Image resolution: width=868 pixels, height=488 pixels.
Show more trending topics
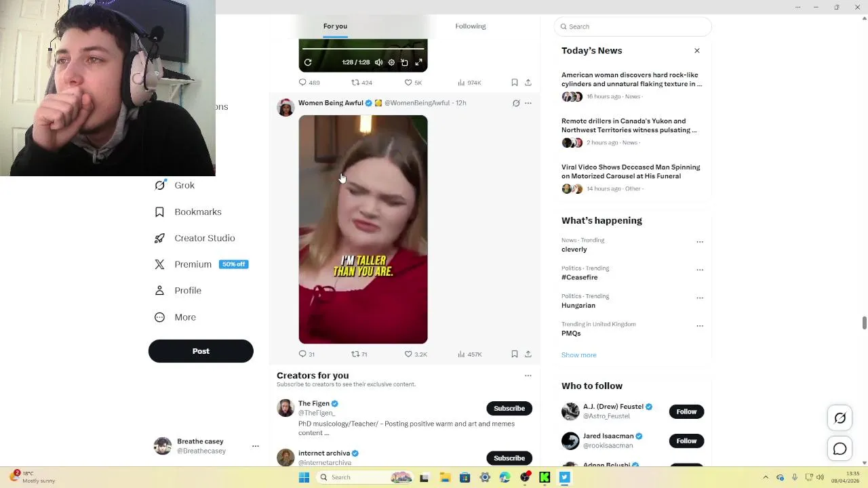579,355
